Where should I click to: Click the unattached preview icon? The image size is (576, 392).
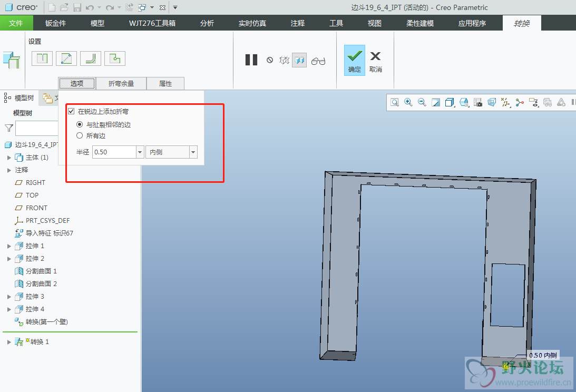point(285,60)
